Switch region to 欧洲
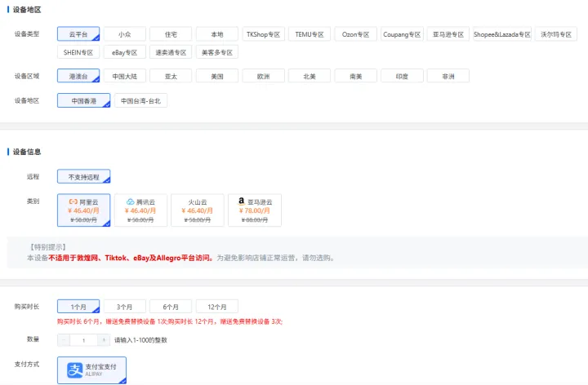 (x=263, y=76)
